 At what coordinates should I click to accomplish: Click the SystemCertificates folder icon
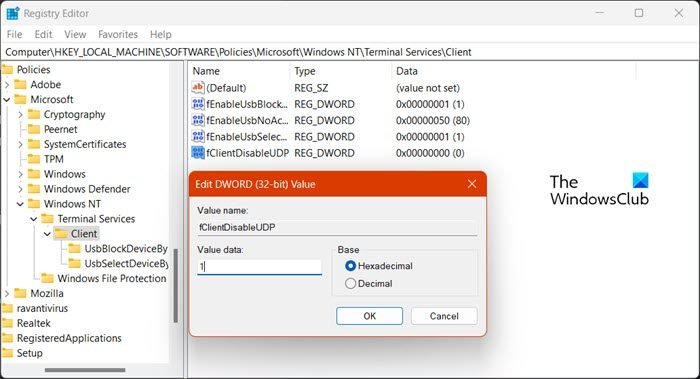click(34, 144)
